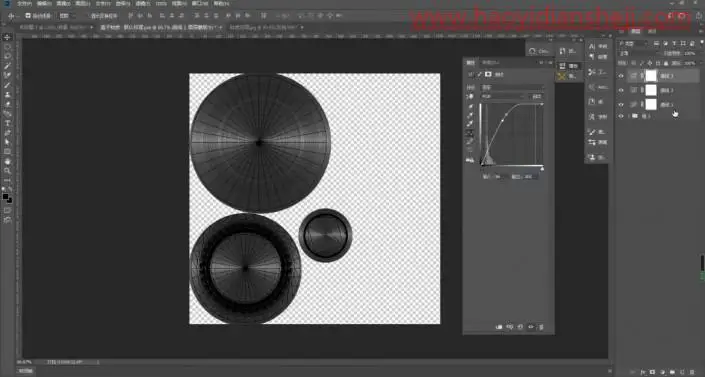705x377 pixels.
Task: Open the Edit Toolbar three-dots button
Action: pos(7,180)
